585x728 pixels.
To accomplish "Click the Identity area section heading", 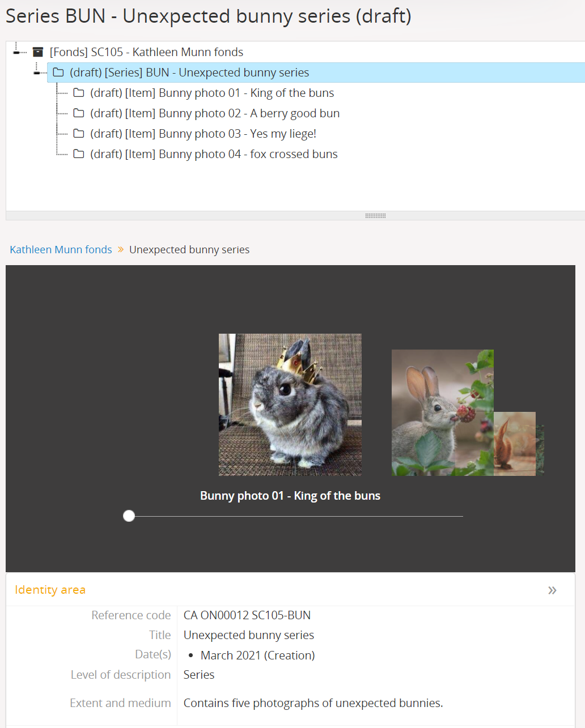I will (x=50, y=590).
